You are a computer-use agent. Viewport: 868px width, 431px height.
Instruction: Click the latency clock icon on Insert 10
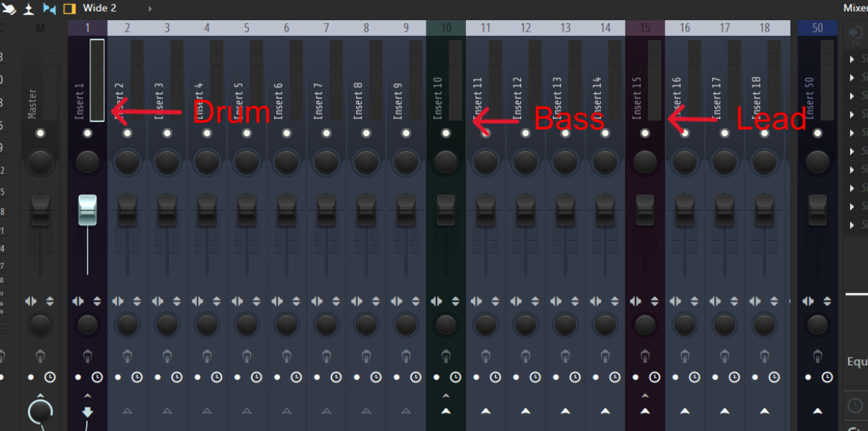pyautogui.click(x=455, y=377)
